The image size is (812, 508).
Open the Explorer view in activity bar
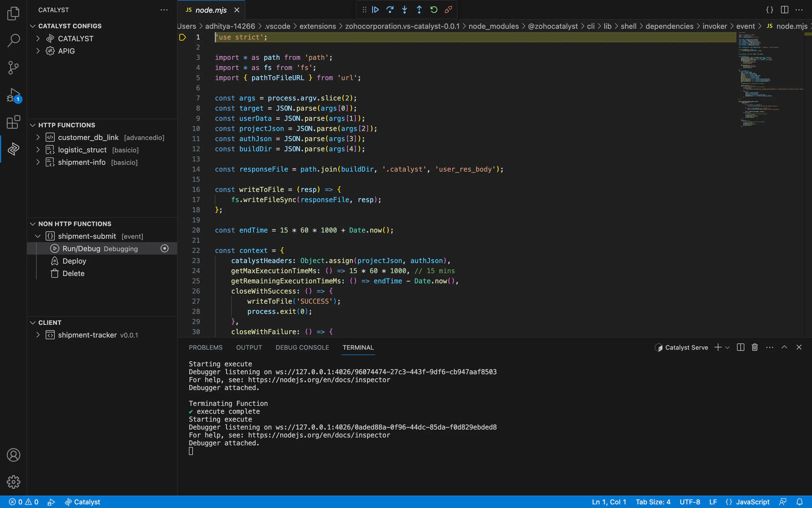coord(14,14)
